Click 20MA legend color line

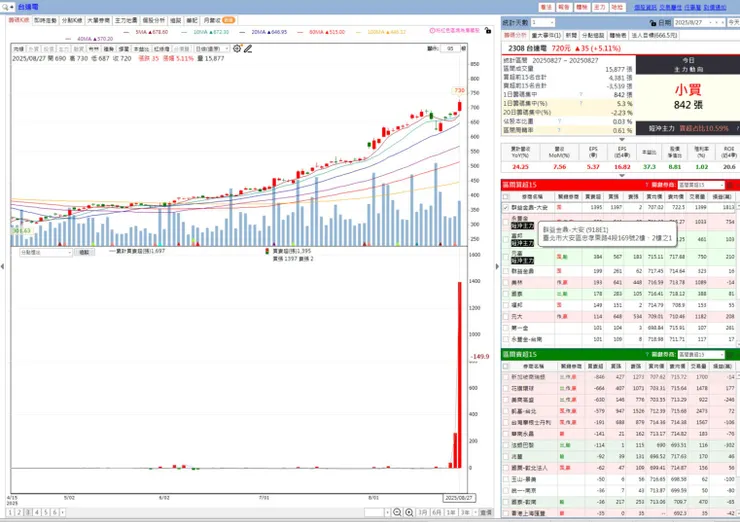(x=242, y=32)
